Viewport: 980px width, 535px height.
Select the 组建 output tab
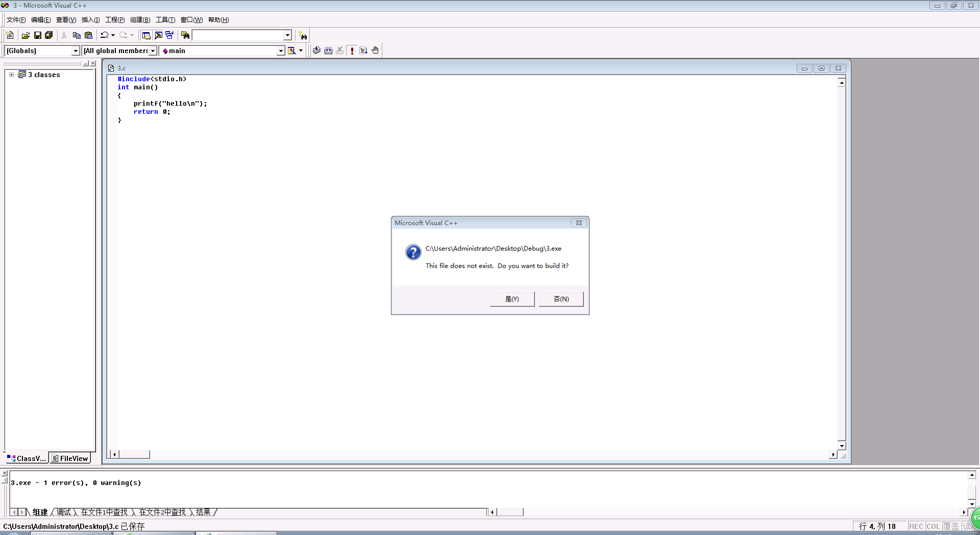[40, 512]
